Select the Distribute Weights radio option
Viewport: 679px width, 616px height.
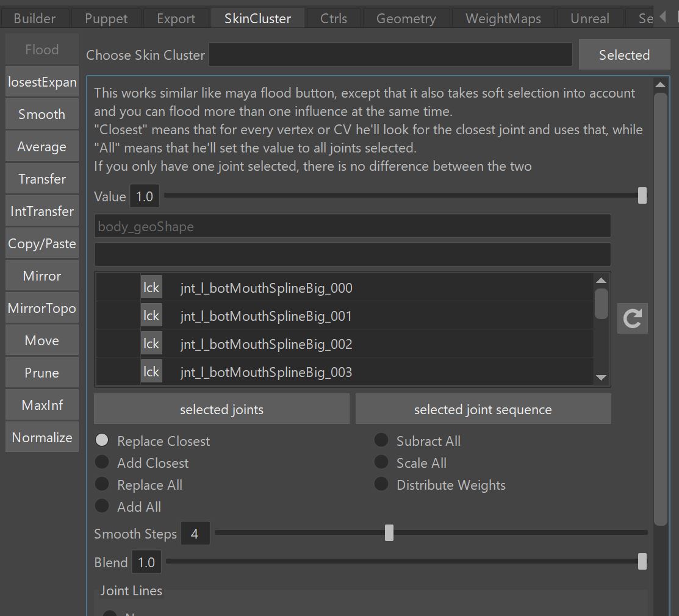pos(381,484)
